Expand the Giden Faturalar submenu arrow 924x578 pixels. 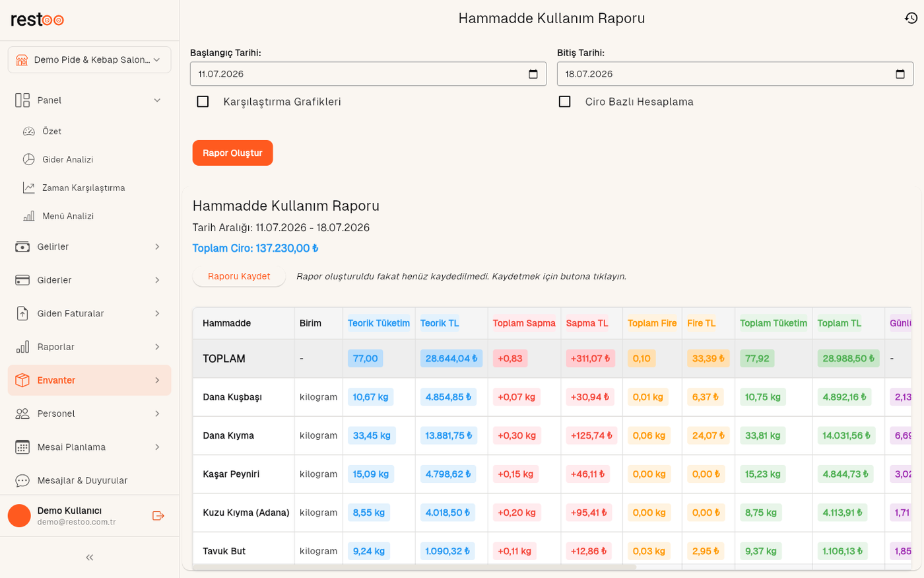pos(157,313)
